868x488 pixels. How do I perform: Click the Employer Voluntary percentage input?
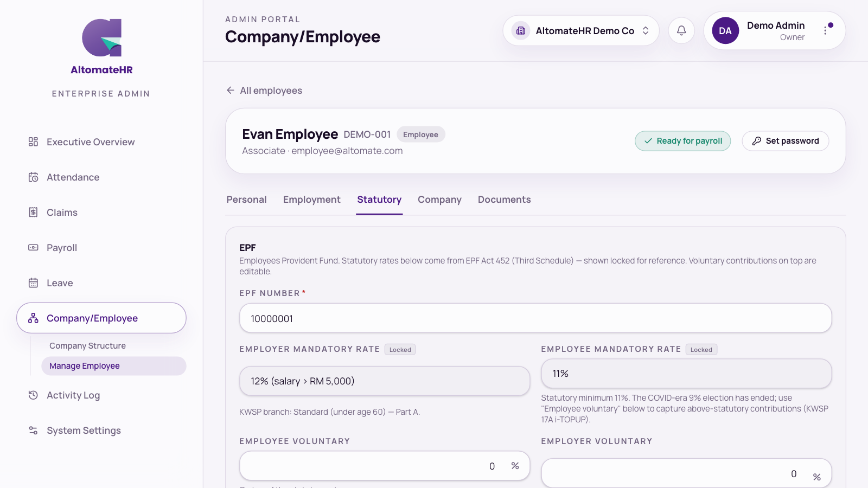coord(686,473)
